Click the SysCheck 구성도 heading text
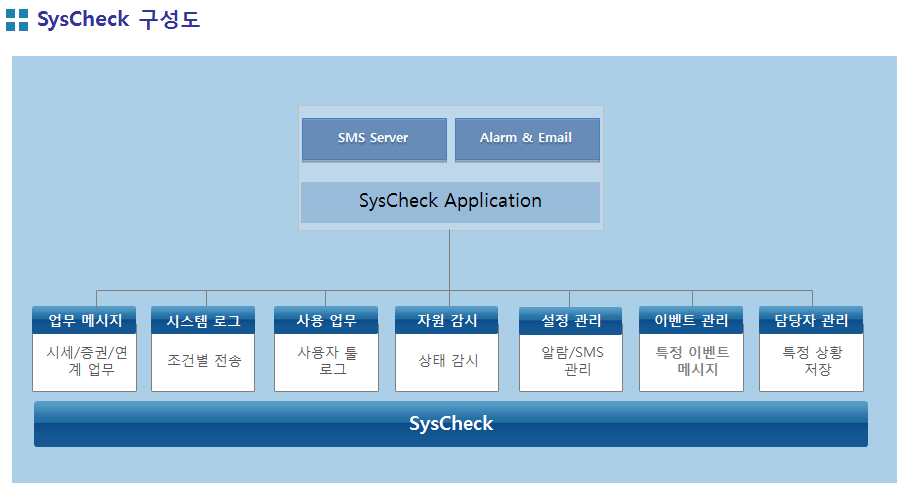This screenshot has width=903, height=490. [x=118, y=20]
